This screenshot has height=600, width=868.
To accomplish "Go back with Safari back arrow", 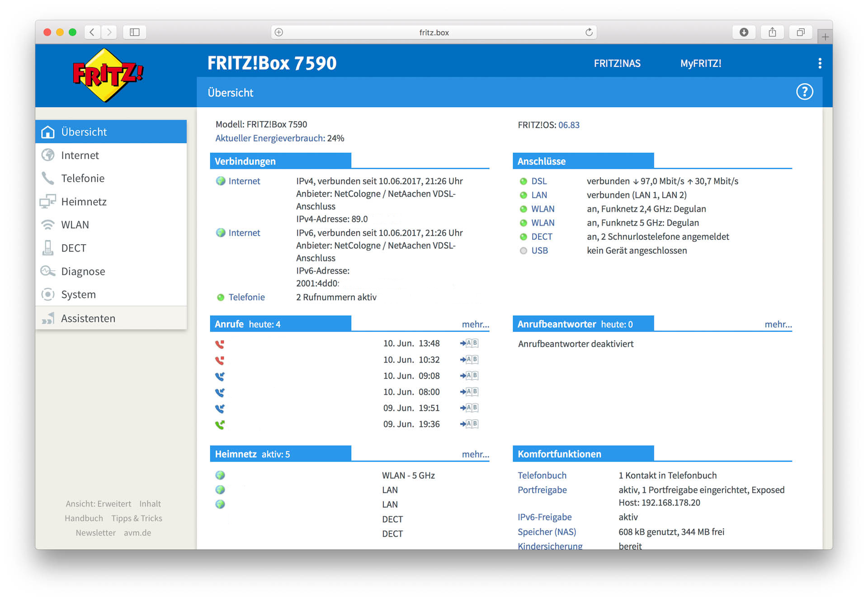I will tap(92, 32).
